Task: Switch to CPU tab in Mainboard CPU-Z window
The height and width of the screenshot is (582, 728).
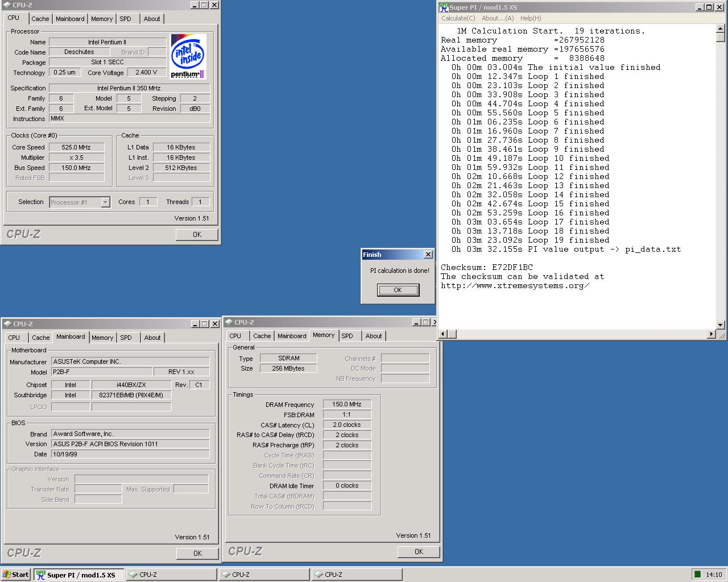Action: (14, 338)
